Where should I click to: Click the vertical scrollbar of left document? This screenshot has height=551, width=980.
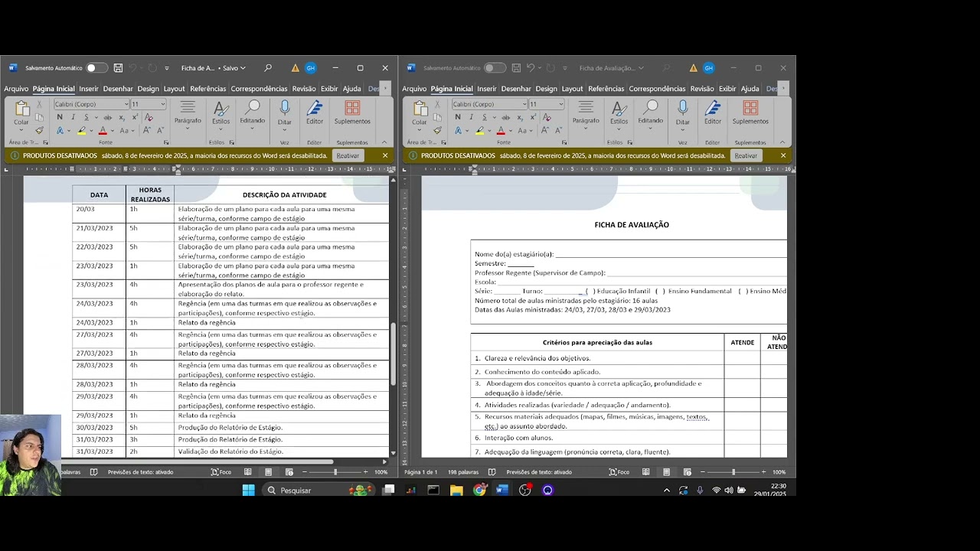coord(394,354)
